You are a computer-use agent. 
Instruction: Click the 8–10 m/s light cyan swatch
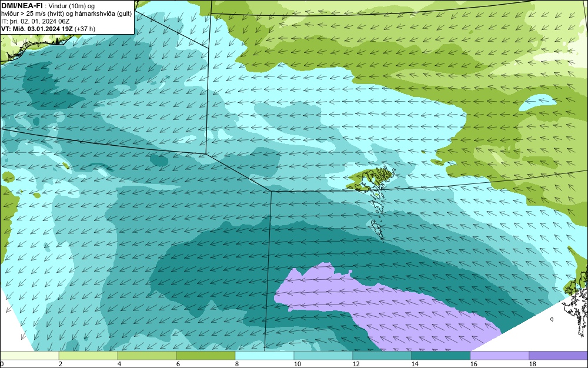tap(265, 356)
